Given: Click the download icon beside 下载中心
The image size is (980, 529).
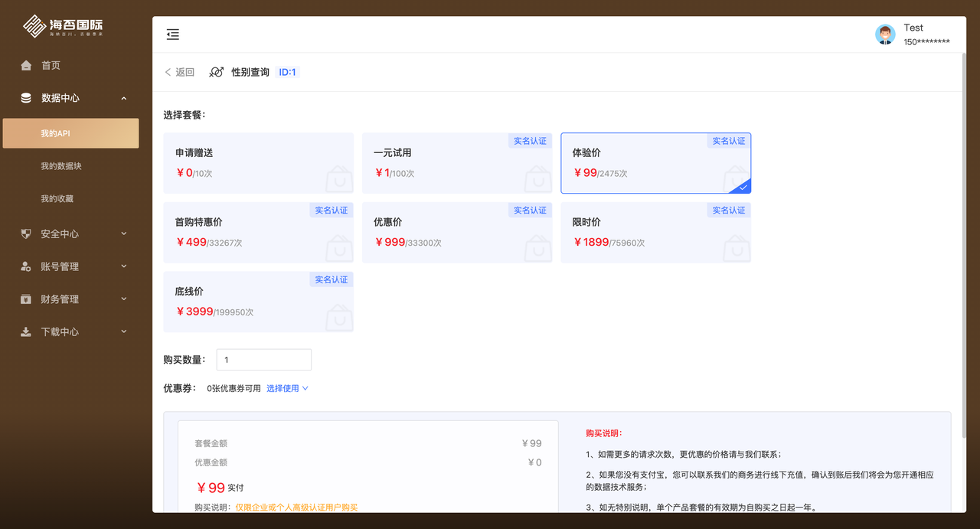Looking at the screenshot, I should click(26, 331).
